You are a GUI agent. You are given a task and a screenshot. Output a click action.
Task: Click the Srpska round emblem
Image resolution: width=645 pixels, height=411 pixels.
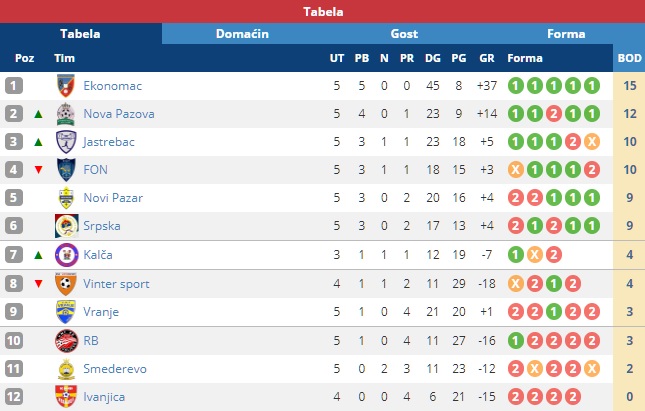(x=66, y=226)
